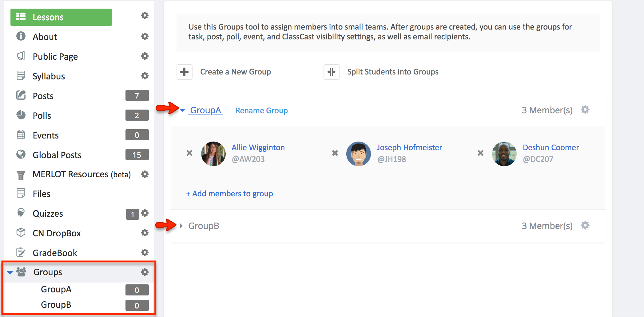
Task: Click the Events calendar icon
Action: (21, 134)
